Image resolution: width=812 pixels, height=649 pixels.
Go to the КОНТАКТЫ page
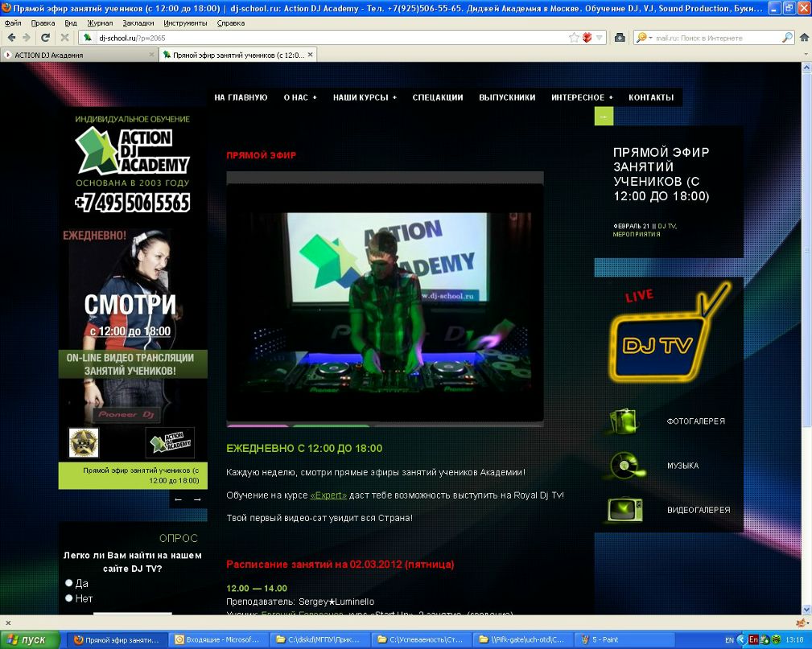pos(651,97)
